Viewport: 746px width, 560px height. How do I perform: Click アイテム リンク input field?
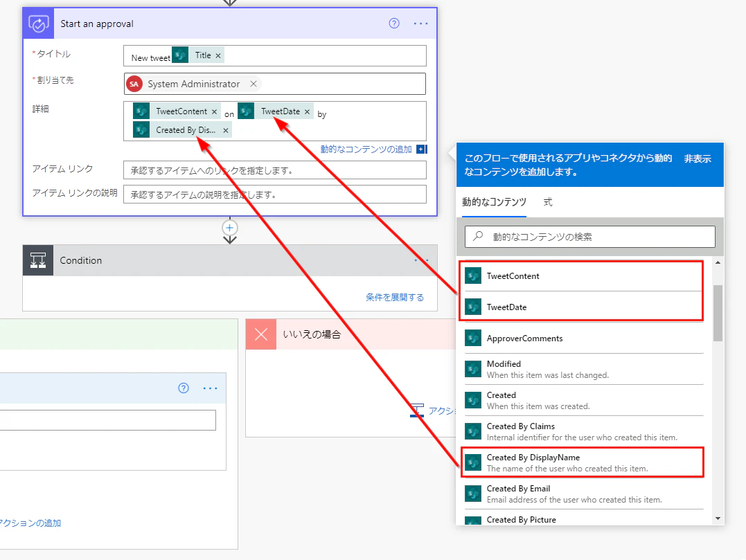pos(274,170)
